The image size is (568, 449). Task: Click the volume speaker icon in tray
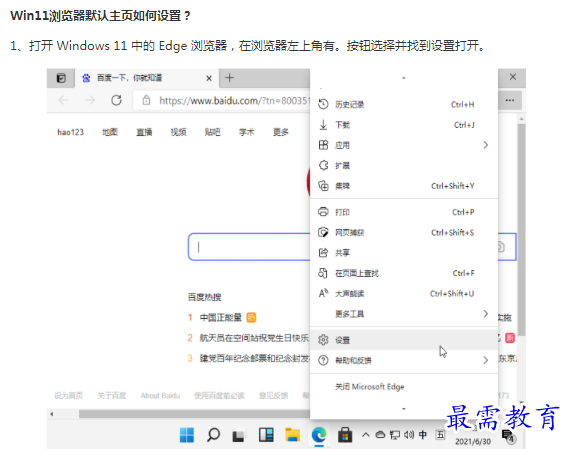coord(409,435)
